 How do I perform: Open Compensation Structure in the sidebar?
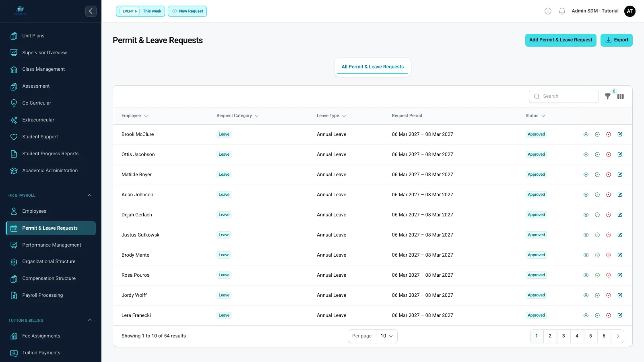(51, 278)
